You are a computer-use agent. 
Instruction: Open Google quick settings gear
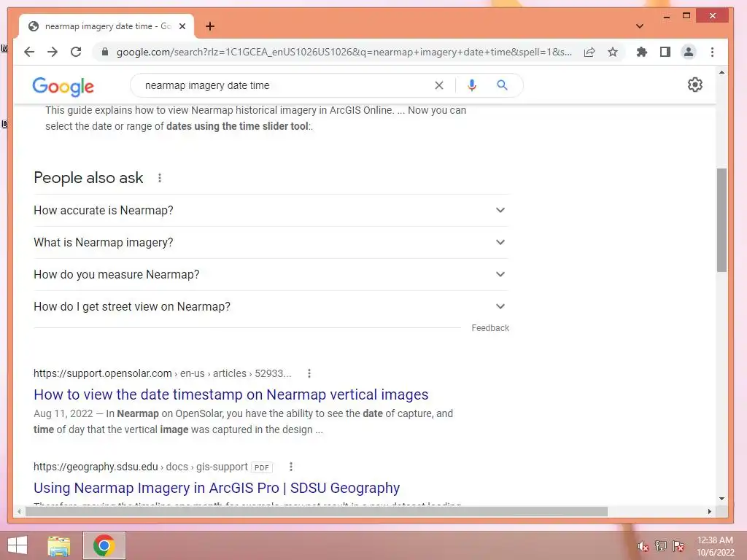pos(694,85)
